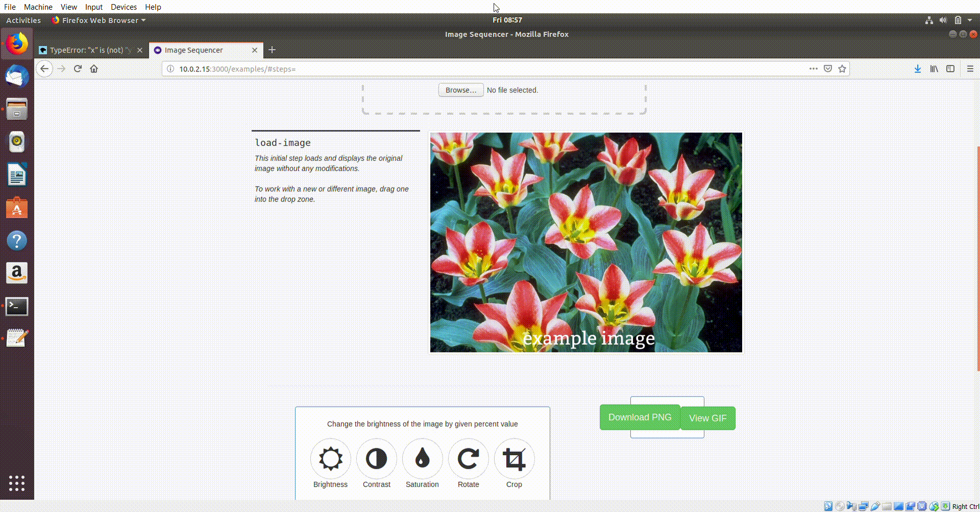Screen dimensions: 980x512
Task: Open the Input menu
Action: (x=94, y=7)
